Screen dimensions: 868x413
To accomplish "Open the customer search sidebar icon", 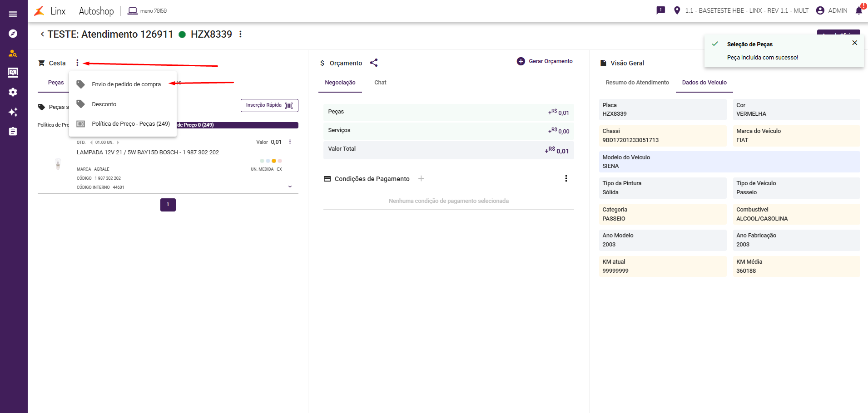I will pyautogui.click(x=13, y=53).
